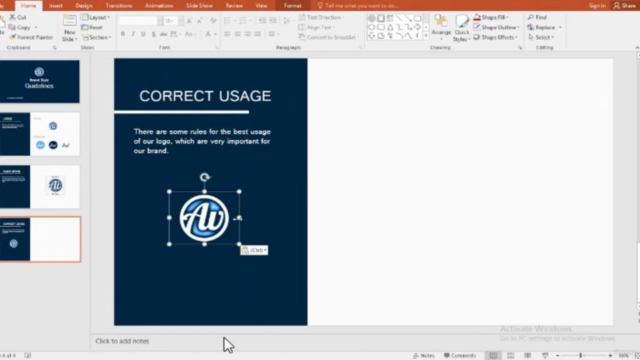This screenshot has height=360, width=640.
Task: Find text in the presentation
Action: 537,17
